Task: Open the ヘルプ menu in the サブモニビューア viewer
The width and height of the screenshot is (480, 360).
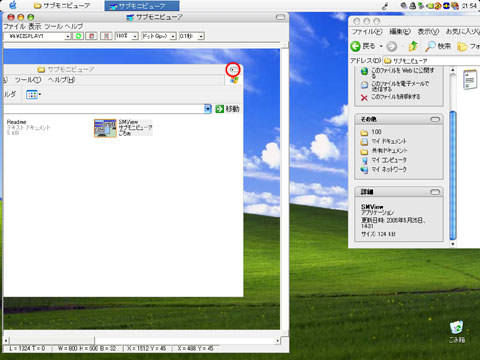Action: [74, 26]
